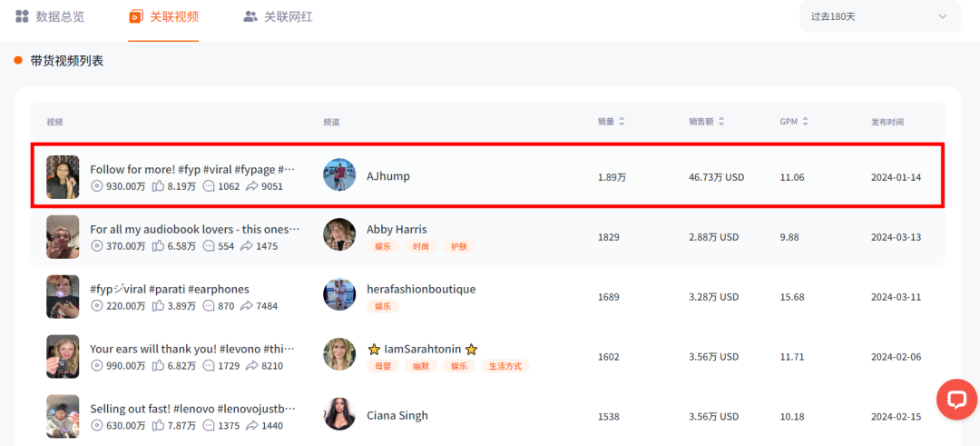The height and width of the screenshot is (446, 980).
Task: Click Abby Harris channel avatar
Action: click(339, 234)
